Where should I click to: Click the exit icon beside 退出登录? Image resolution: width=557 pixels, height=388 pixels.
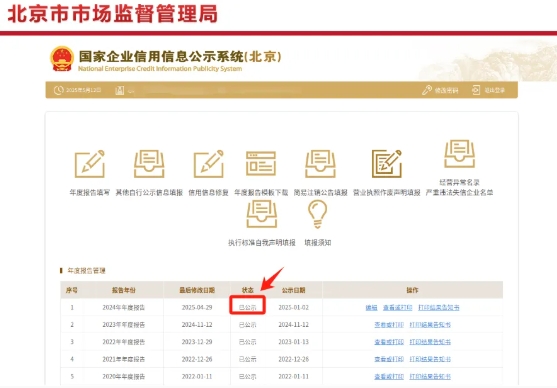point(476,90)
